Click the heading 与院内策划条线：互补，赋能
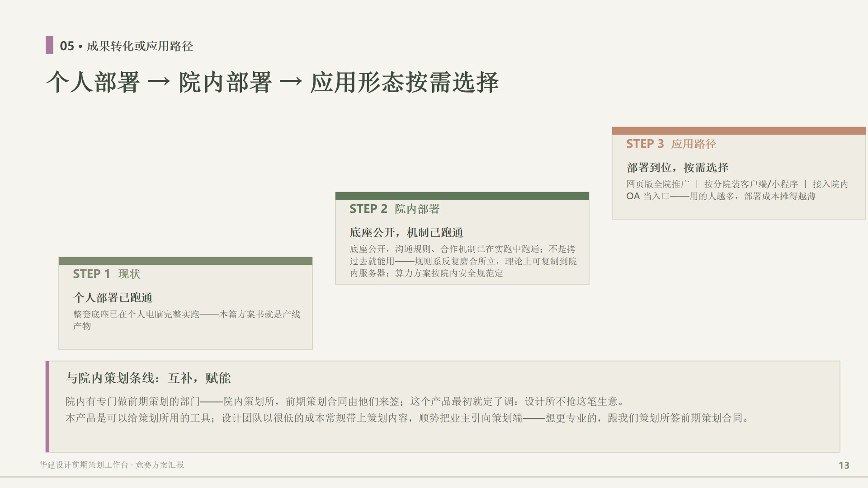The height and width of the screenshot is (488, 868). 148,378
